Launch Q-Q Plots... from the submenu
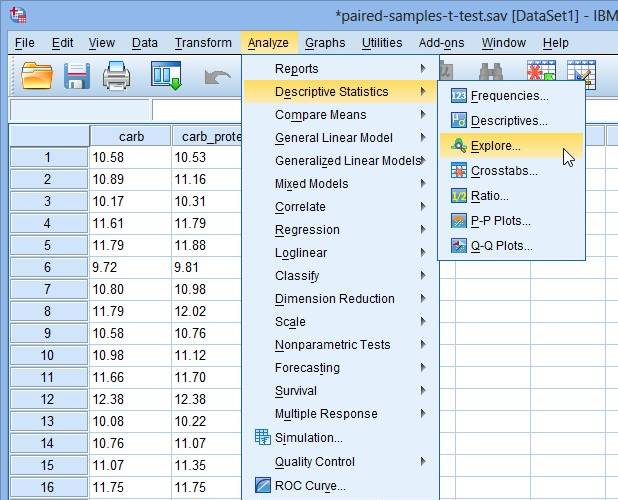This screenshot has height=500, width=618. click(501, 246)
